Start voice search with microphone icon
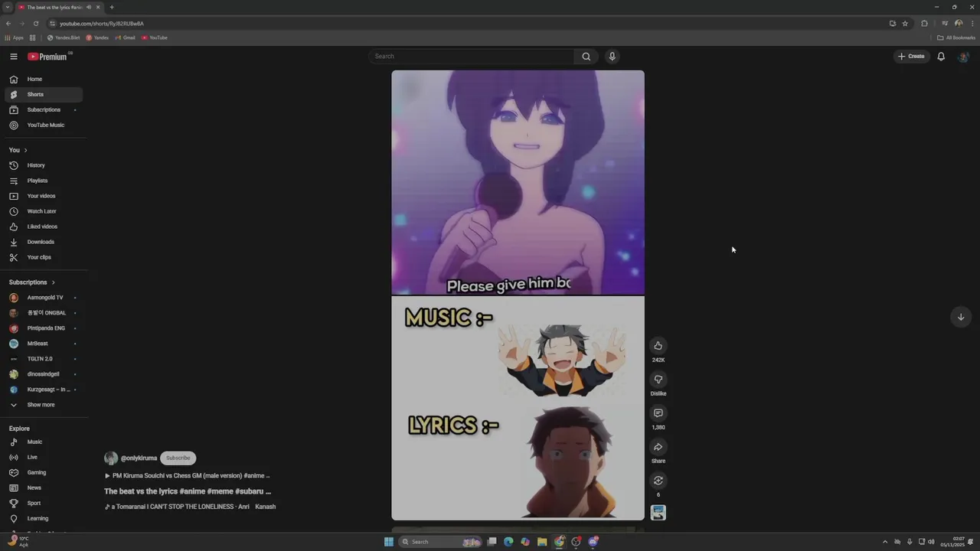 click(612, 56)
